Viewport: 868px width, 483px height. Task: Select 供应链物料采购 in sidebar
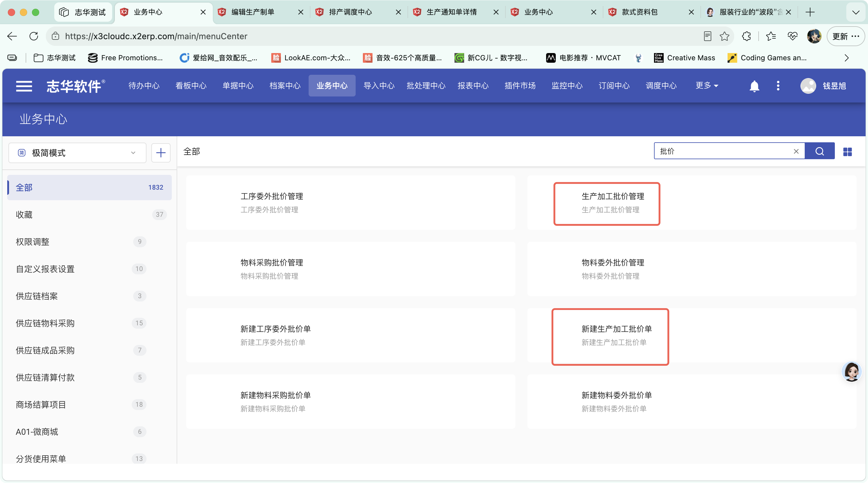[89, 323]
